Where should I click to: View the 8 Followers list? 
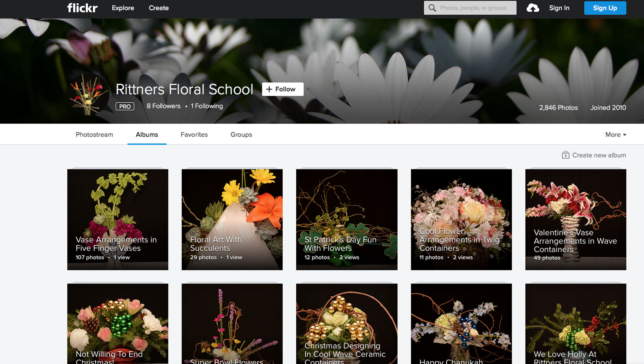click(163, 106)
